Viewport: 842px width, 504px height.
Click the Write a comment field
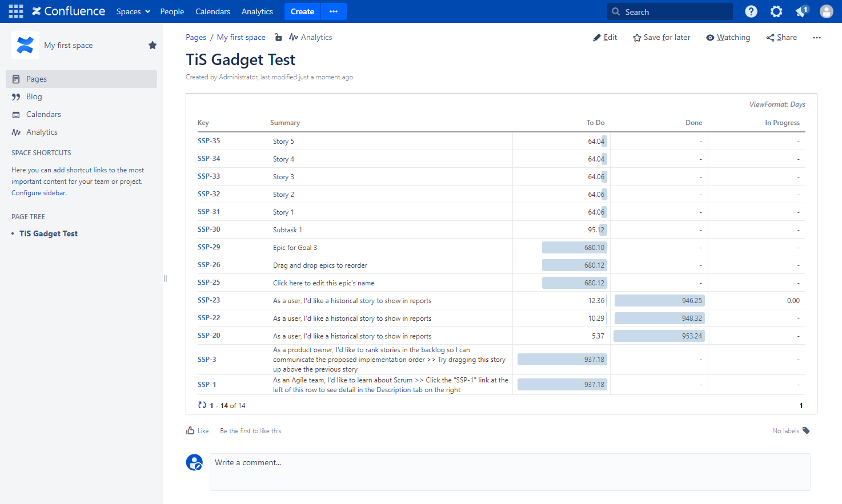[x=510, y=471]
